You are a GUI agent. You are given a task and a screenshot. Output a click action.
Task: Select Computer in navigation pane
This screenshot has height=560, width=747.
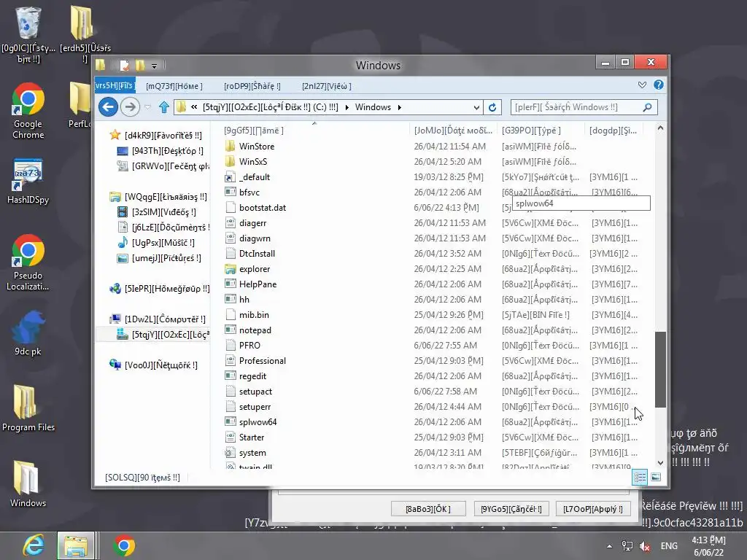point(158,319)
